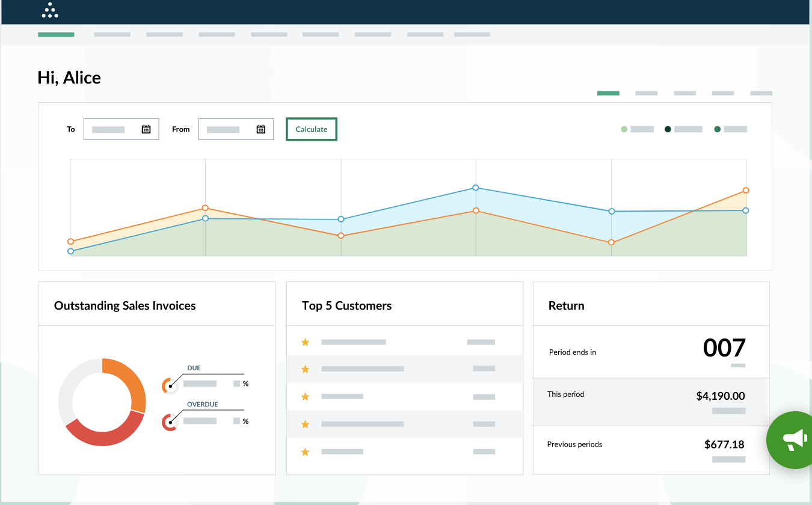The width and height of the screenshot is (812, 505).
Task: Click the "Return" card heading
Action: [x=567, y=305]
